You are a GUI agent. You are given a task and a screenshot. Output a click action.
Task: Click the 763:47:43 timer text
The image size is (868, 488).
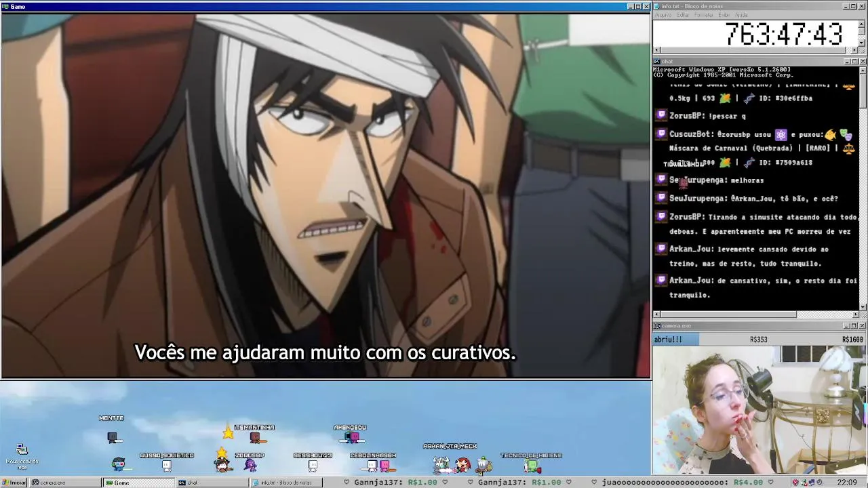tap(783, 34)
